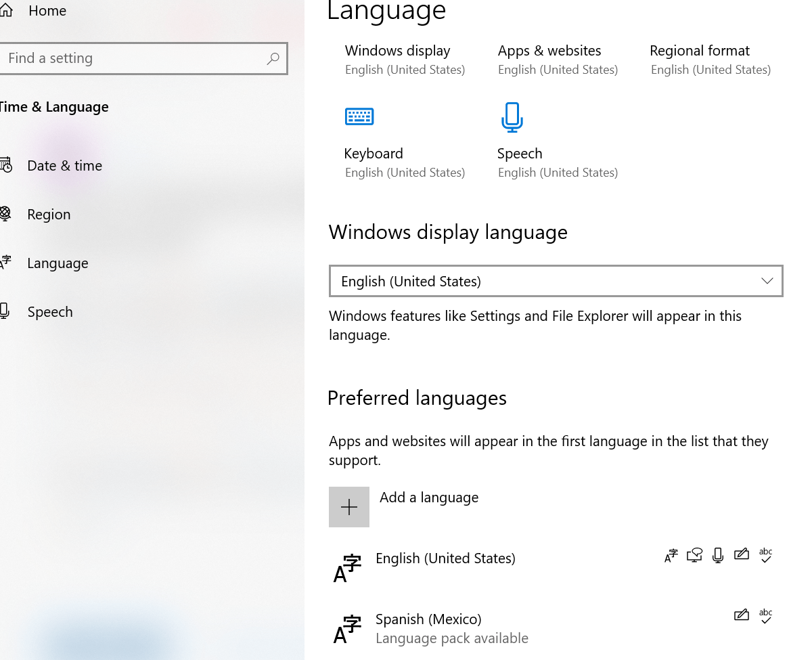812x660 pixels.
Task: Click English speech recognition microphone icon
Action: (x=718, y=556)
